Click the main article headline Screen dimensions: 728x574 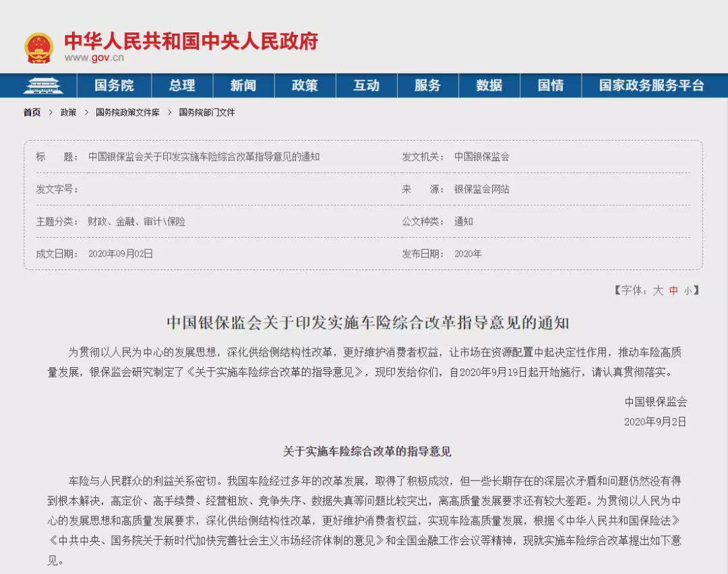[368, 323]
